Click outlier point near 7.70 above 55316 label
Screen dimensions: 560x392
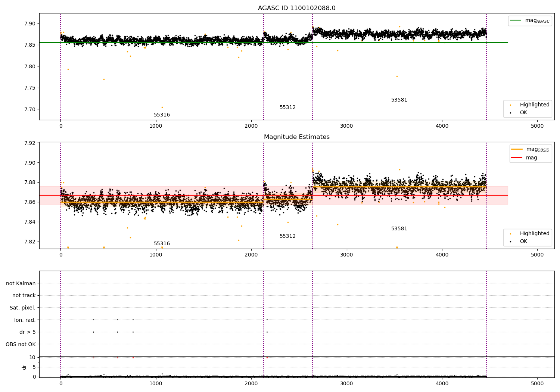[x=162, y=107]
